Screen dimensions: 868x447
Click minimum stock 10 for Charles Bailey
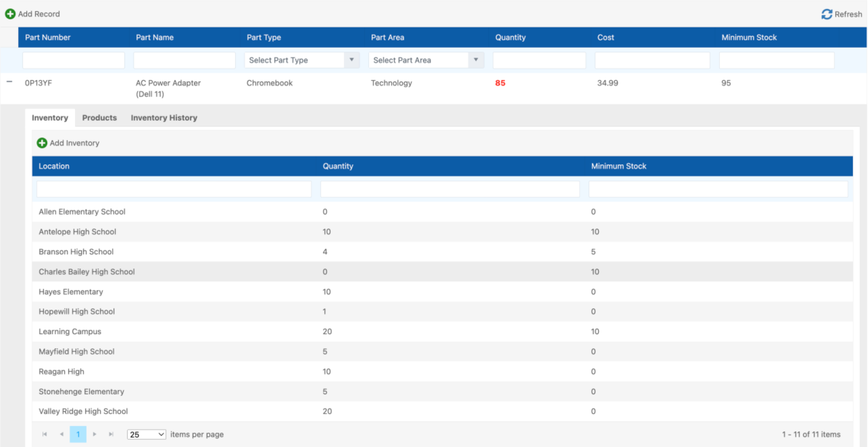click(x=595, y=272)
